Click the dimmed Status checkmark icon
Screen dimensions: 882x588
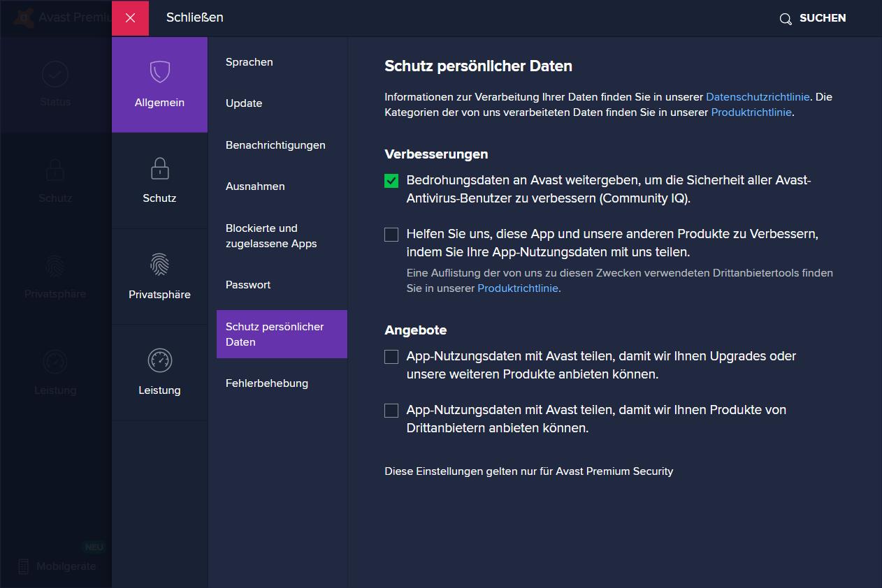tap(55, 74)
